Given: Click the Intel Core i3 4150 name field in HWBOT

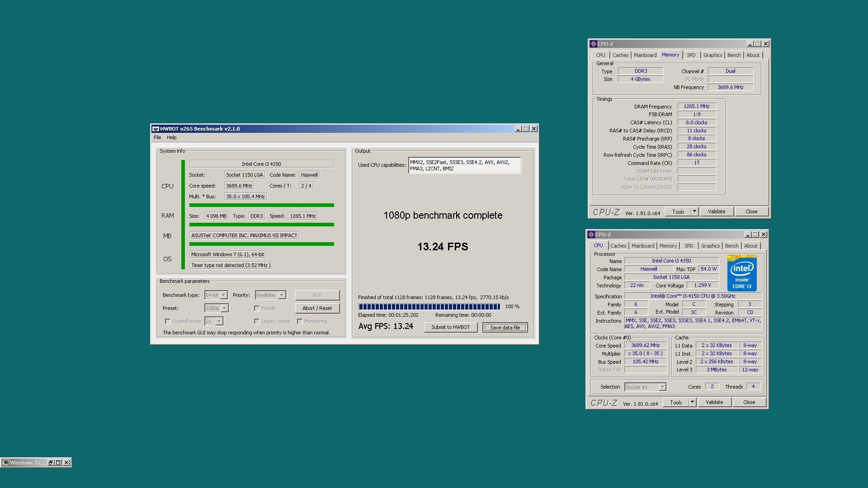Looking at the screenshot, I should click(x=261, y=164).
